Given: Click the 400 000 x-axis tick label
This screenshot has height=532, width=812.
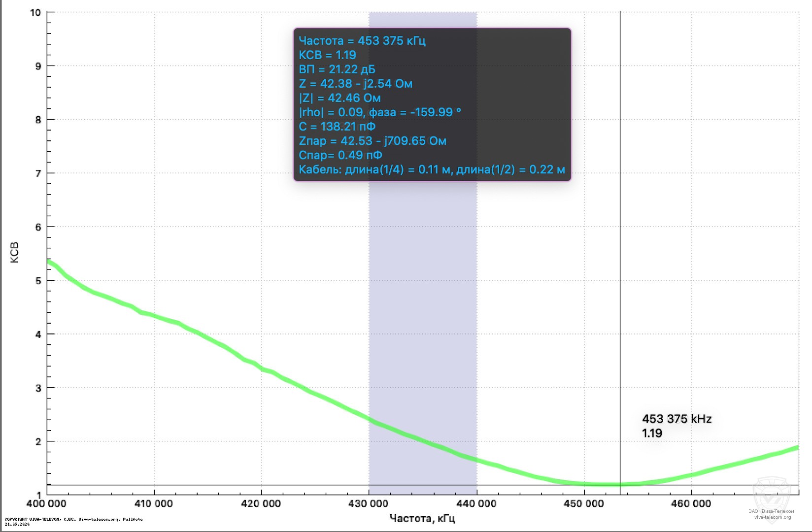Looking at the screenshot, I should [46, 503].
